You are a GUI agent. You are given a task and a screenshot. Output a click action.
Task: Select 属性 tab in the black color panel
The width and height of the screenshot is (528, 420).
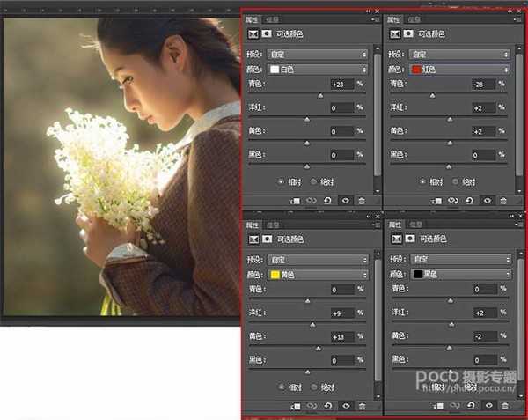(x=394, y=225)
